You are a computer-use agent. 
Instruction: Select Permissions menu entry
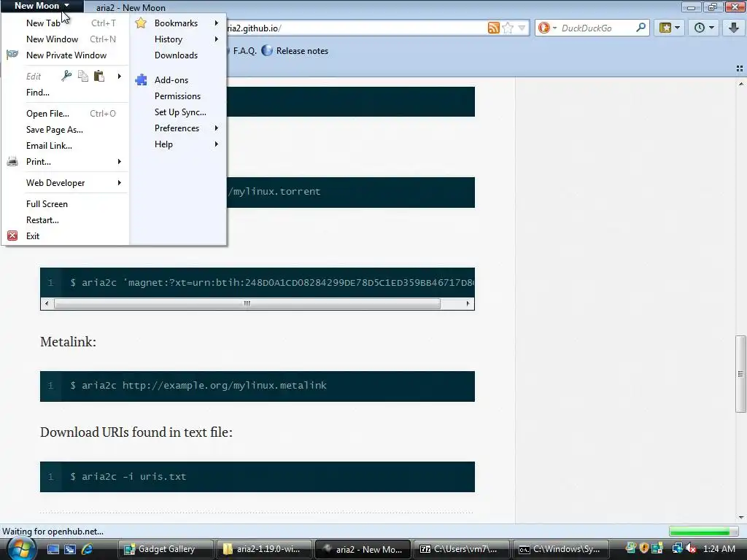point(177,96)
